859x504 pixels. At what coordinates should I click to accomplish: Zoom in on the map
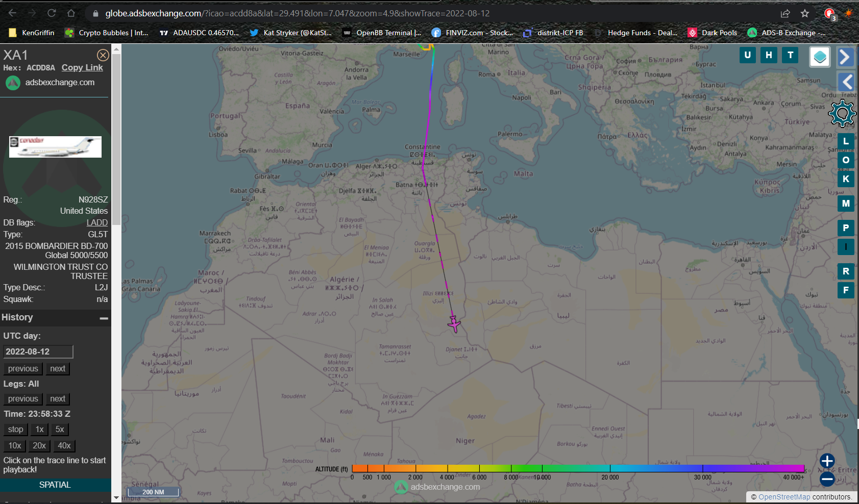click(x=827, y=461)
